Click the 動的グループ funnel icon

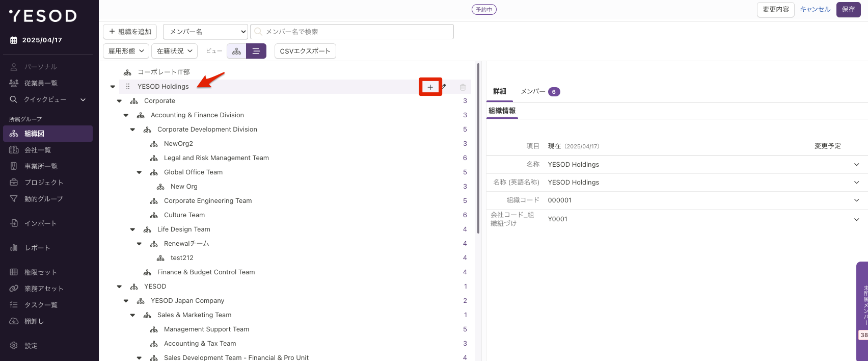tap(14, 198)
